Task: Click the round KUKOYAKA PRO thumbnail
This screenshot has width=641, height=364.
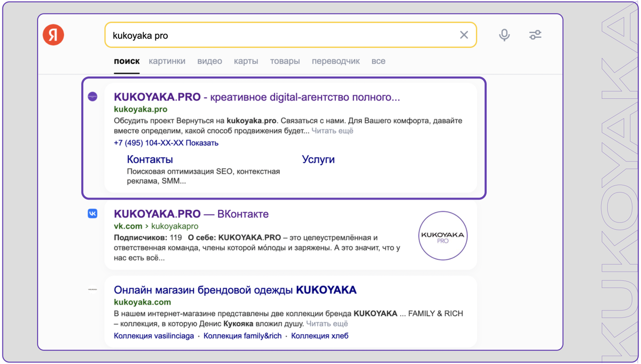Action: point(443,235)
